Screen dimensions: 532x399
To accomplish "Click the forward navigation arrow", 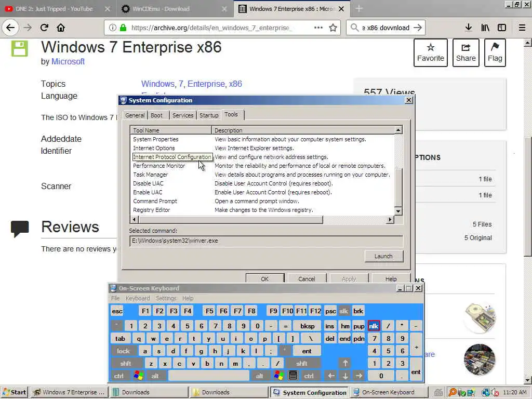I will 28,28.
